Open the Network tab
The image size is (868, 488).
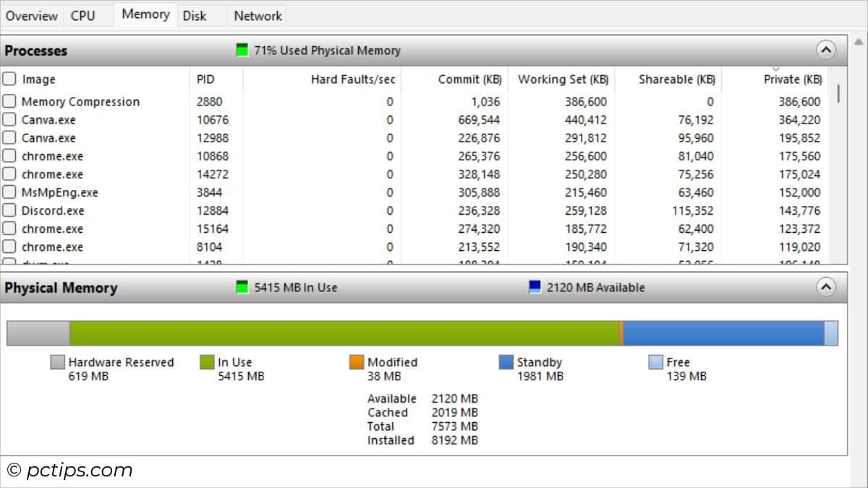pyautogui.click(x=258, y=16)
